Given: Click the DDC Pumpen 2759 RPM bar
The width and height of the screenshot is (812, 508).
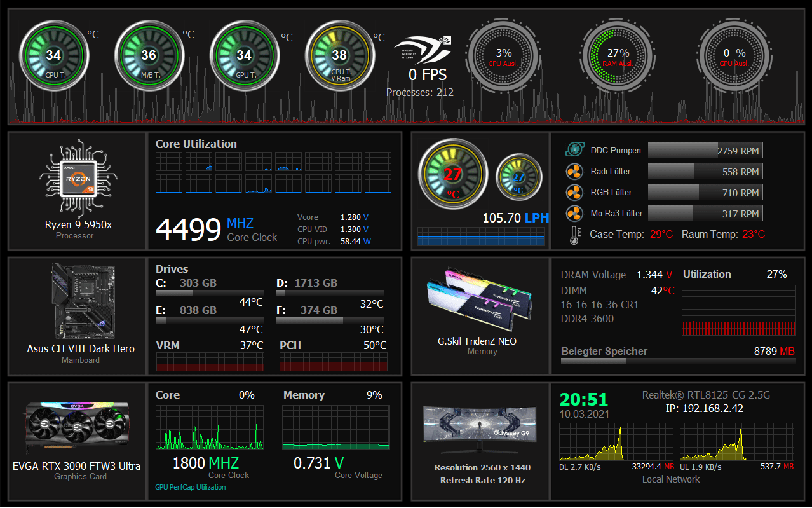Looking at the screenshot, I should (x=705, y=150).
